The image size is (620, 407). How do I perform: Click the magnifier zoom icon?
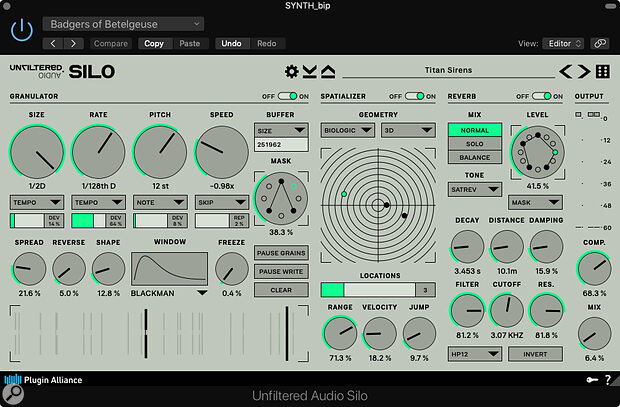pos(13,394)
